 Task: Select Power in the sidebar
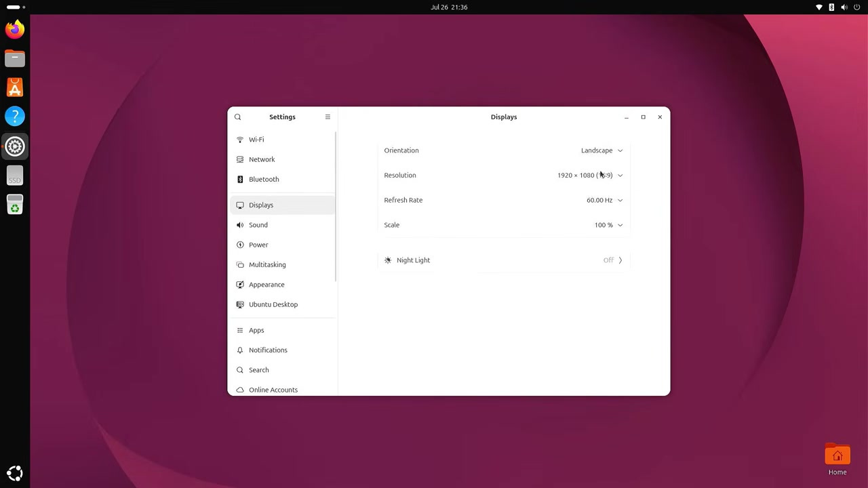click(283, 245)
